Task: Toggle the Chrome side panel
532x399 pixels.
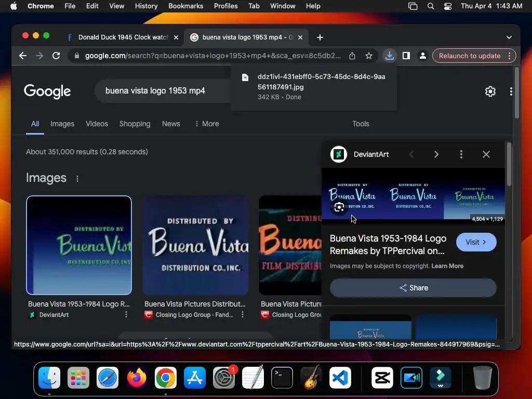Action: tap(406, 56)
